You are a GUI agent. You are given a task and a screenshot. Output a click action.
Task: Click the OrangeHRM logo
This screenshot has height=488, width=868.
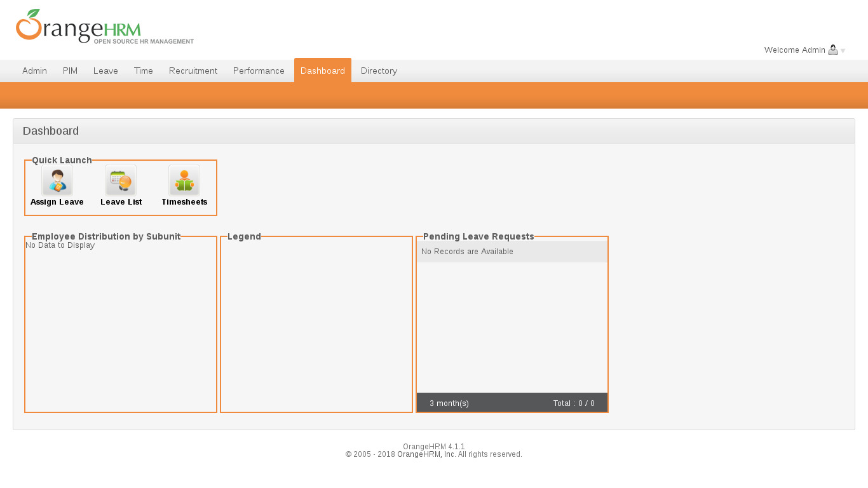(105, 27)
